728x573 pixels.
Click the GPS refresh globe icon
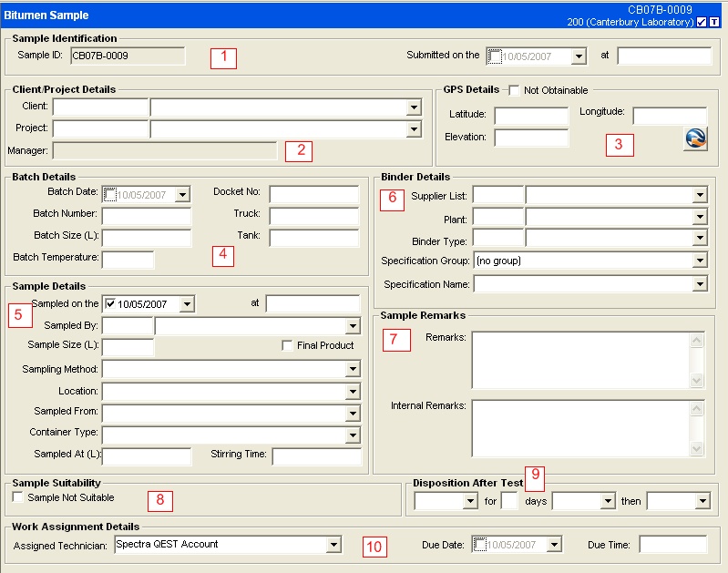[x=695, y=138]
